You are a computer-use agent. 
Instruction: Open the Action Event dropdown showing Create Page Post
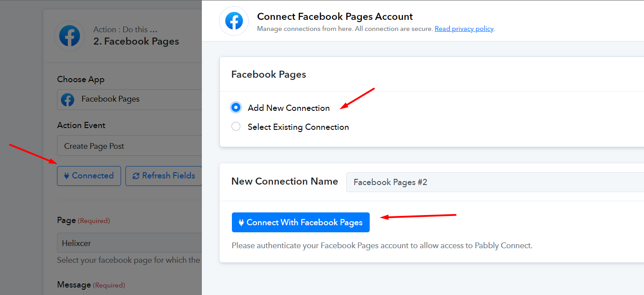tap(129, 146)
